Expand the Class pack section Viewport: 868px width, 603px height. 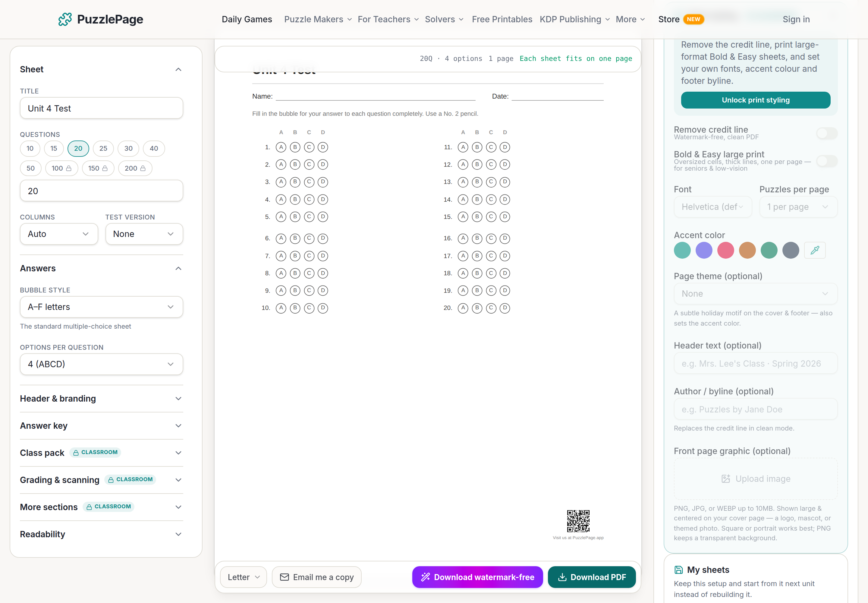tap(102, 453)
